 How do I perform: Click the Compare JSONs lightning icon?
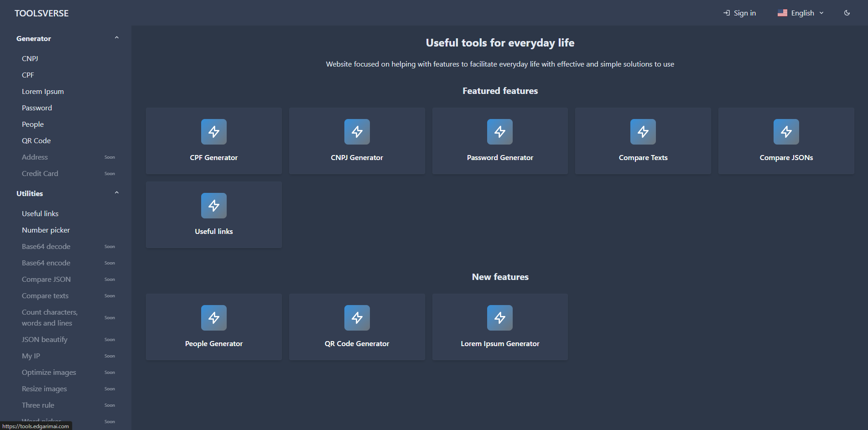tap(786, 132)
